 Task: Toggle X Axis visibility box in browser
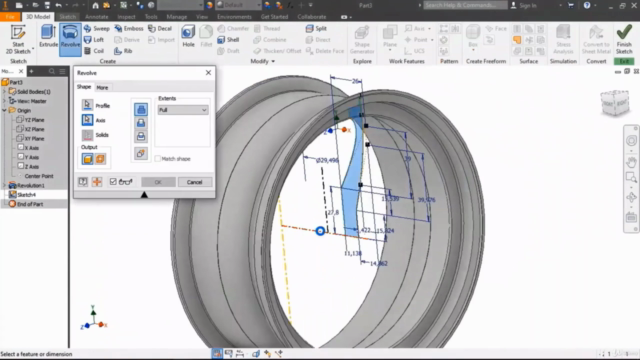[x=20, y=148]
